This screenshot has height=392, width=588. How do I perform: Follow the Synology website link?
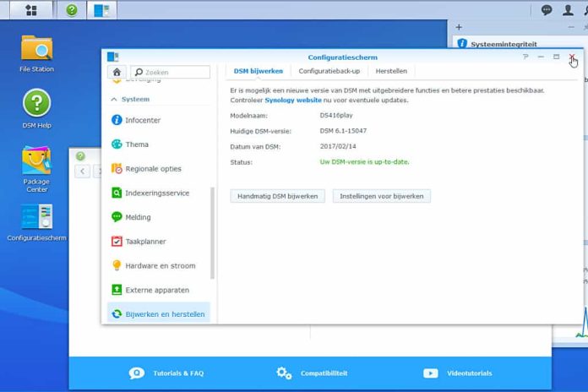pyautogui.click(x=293, y=101)
